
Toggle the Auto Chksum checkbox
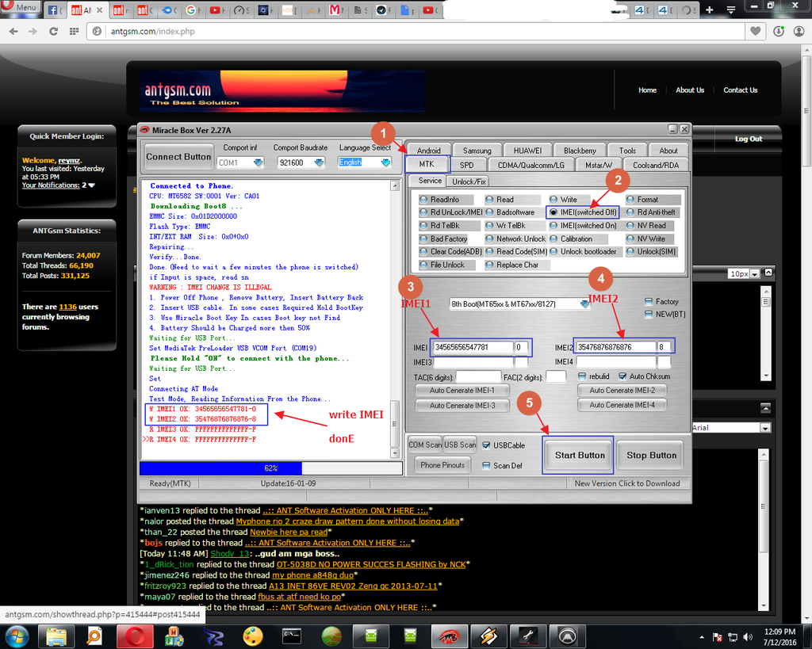[622, 376]
